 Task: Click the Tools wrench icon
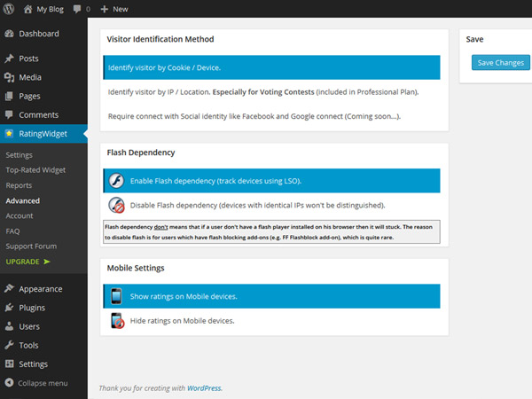pyautogui.click(x=9, y=345)
